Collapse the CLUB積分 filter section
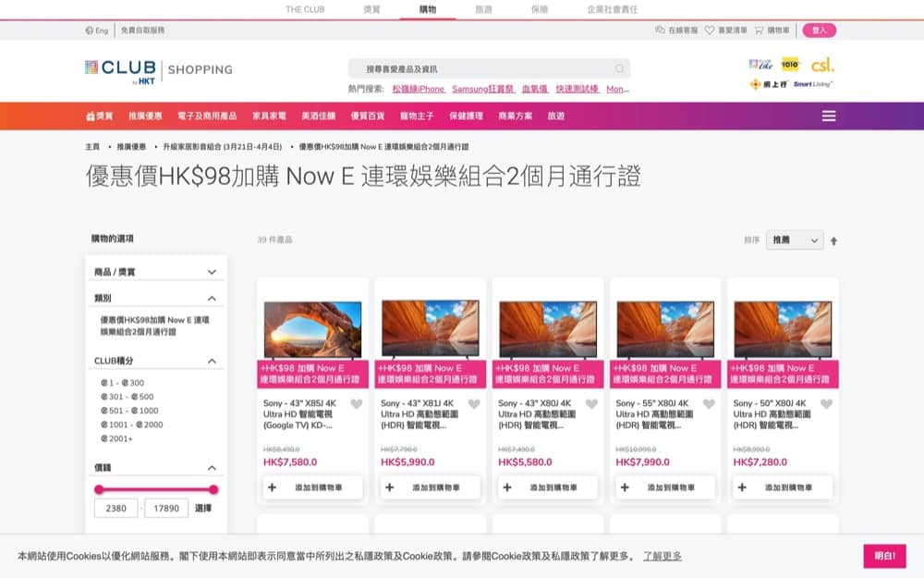Viewport: 924px width, 578px height. (155, 361)
